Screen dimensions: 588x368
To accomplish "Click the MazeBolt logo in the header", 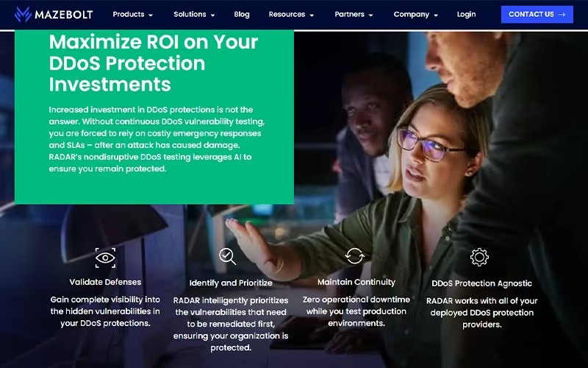I will pyautogui.click(x=53, y=15).
